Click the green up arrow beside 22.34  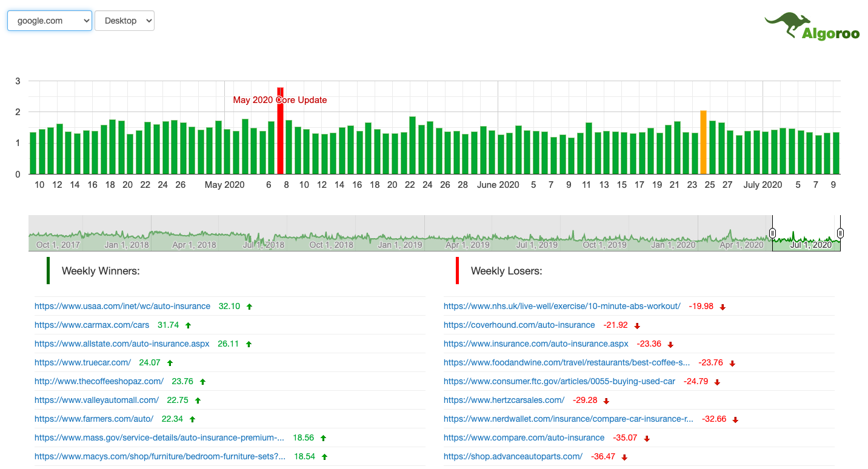[192, 419]
